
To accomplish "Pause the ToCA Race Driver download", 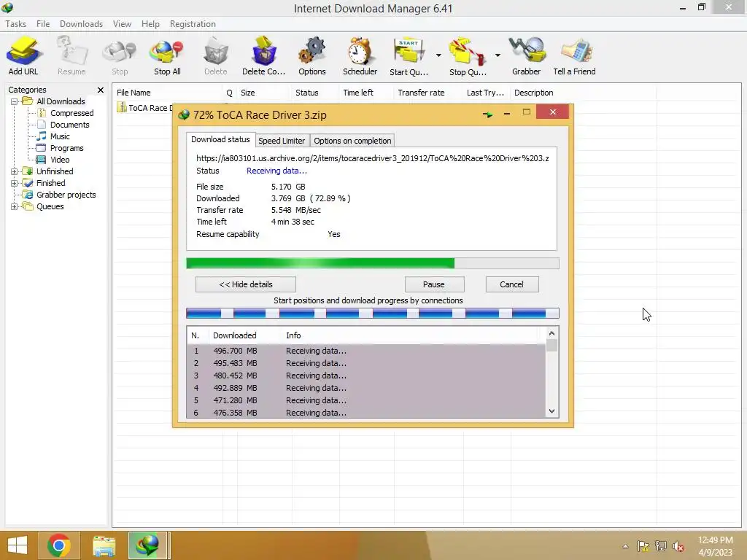I will (434, 284).
